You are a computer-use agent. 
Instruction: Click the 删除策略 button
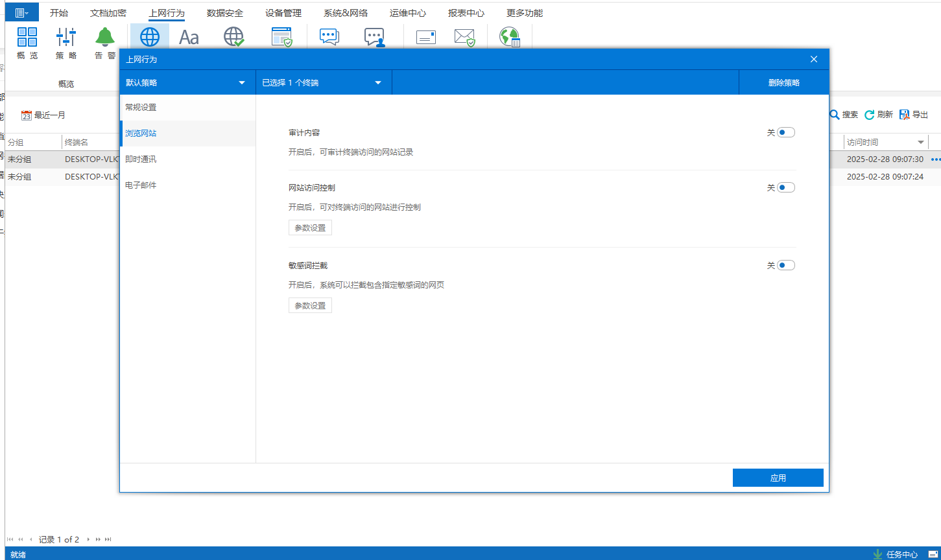click(783, 83)
